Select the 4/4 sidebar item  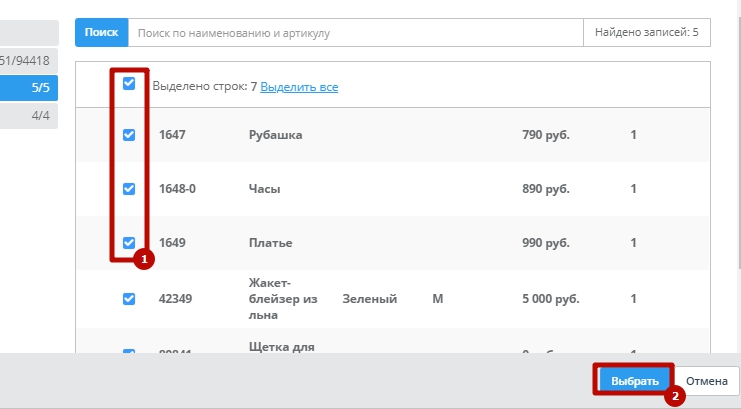29,116
